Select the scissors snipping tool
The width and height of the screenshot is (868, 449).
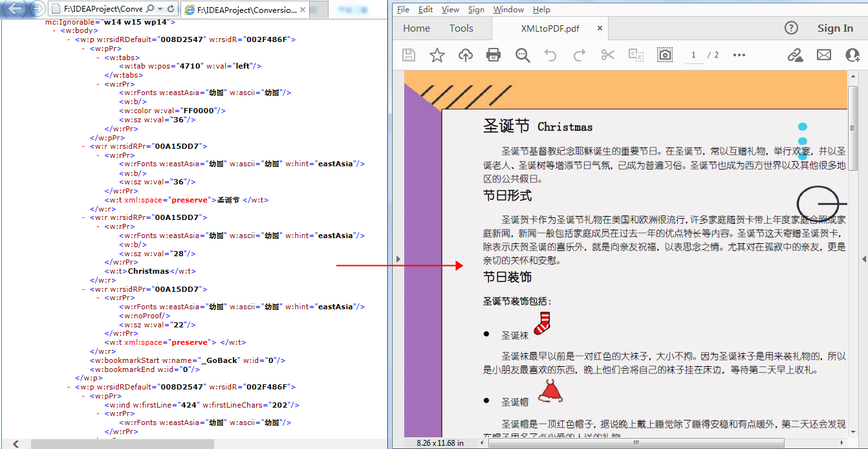tap(607, 55)
